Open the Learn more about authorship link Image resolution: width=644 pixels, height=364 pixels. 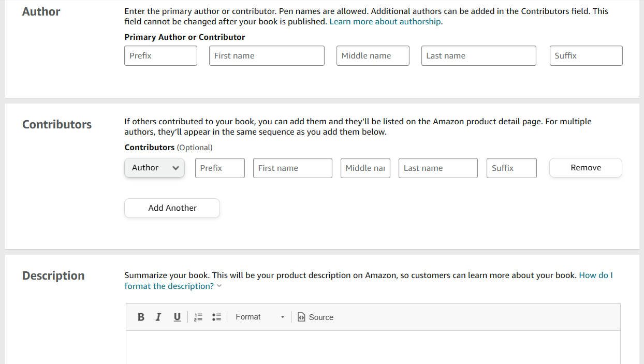pos(385,22)
